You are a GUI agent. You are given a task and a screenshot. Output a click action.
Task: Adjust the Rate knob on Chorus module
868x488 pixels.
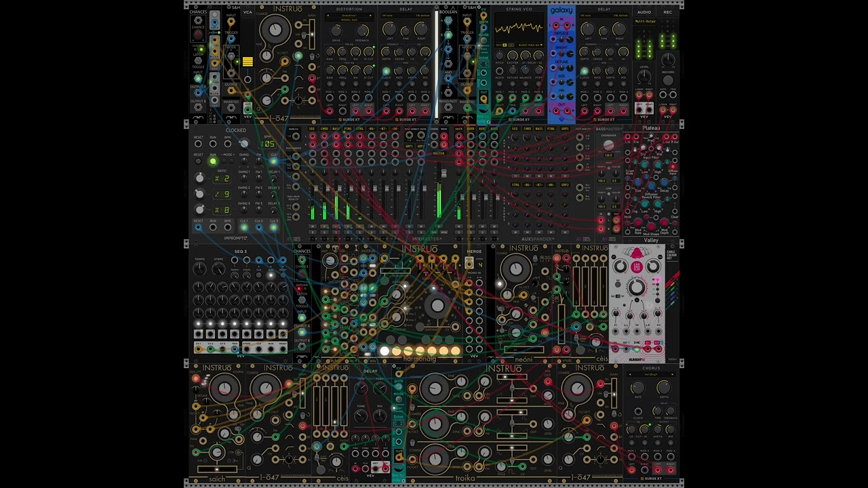(x=637, y=388)
